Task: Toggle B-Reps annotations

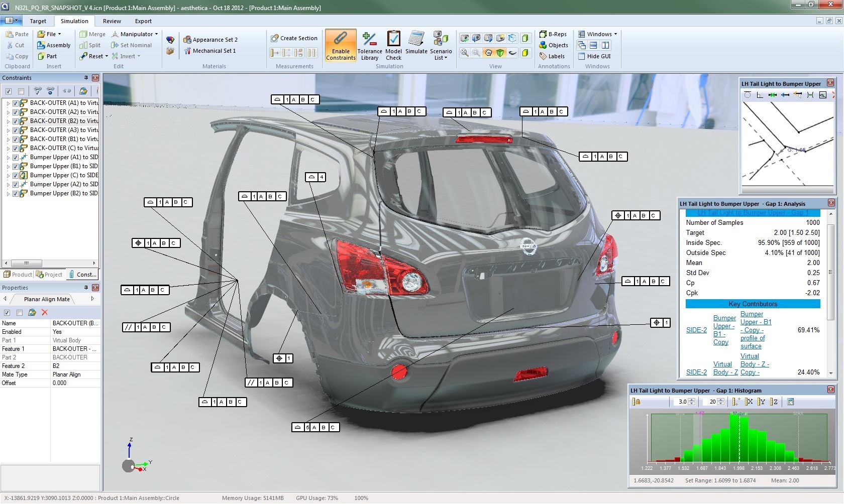Action: point(553,34)
